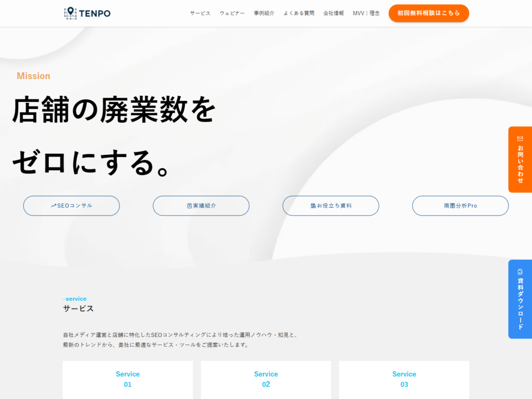Click the document icon on the blue side tab
Screen dimensions: 532x399
pyautogui.click(x=520, y=272)
